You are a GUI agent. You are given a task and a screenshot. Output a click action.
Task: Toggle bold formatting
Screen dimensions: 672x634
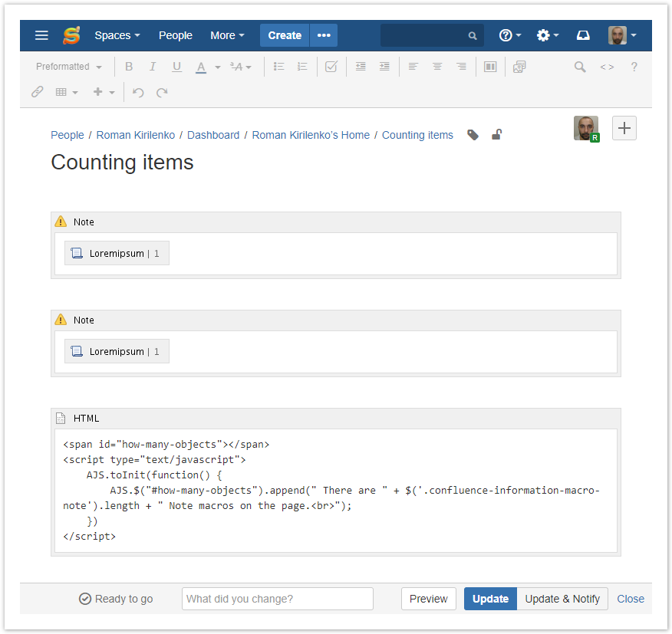tap(129, 67)
